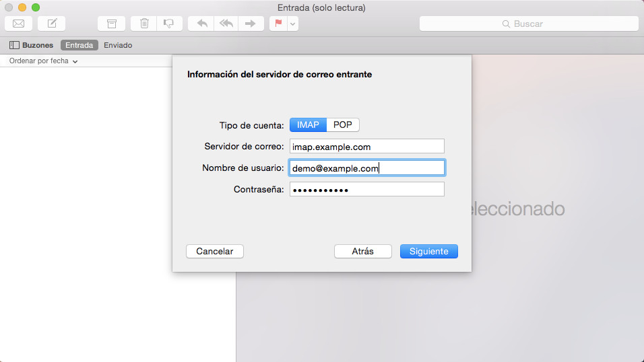The height and width of the screenshot is (362, 644).
Task: Reply all using double arrow icon
Action: [226, 24]
